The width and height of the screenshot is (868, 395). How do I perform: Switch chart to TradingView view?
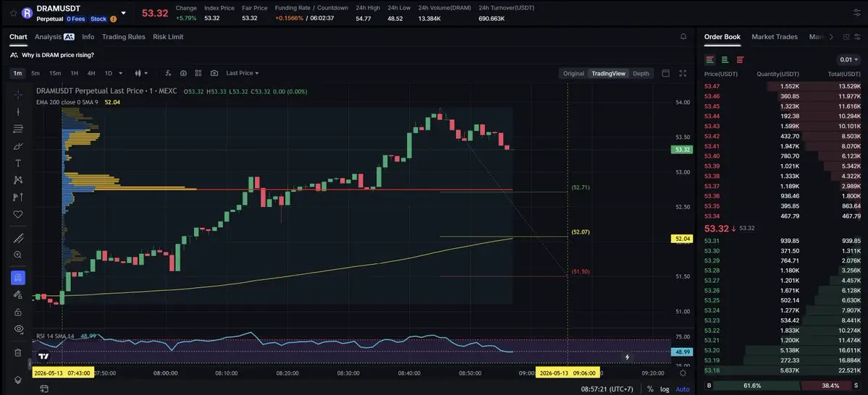(x=608, y=74)
